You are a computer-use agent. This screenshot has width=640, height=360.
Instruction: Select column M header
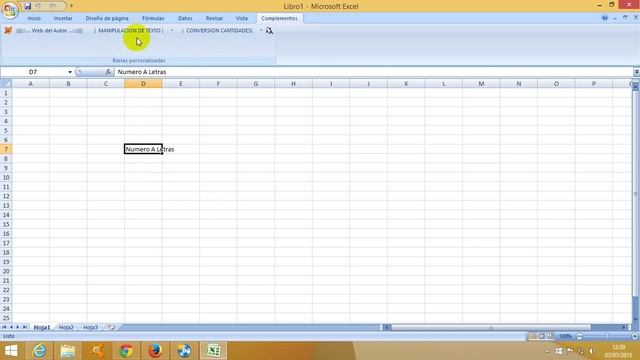click(x=481, y=84)
